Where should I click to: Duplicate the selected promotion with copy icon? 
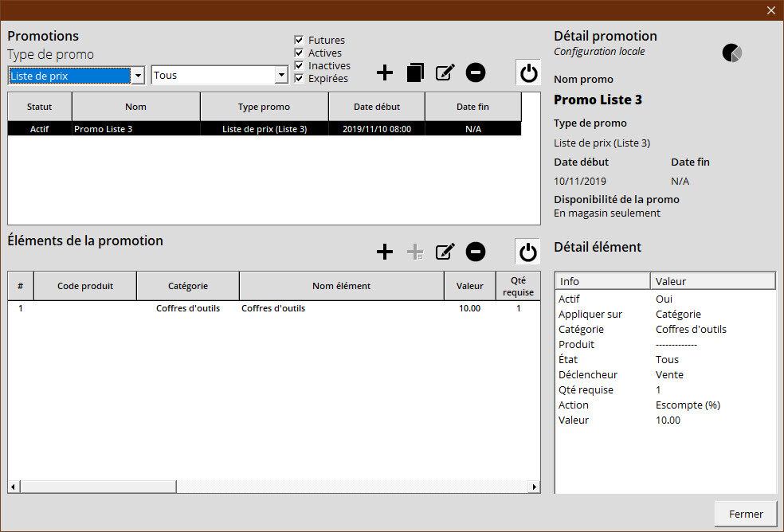tap(415, 72)
